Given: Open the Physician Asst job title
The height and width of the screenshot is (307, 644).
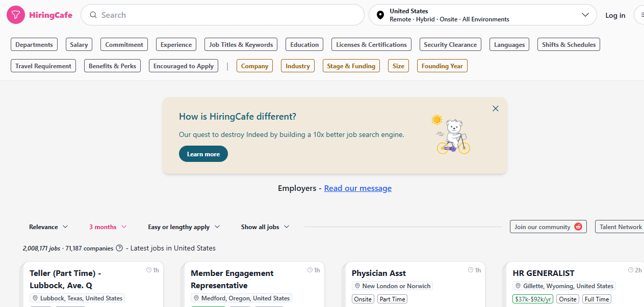Looking at the screenshot, I should (379, 273).
